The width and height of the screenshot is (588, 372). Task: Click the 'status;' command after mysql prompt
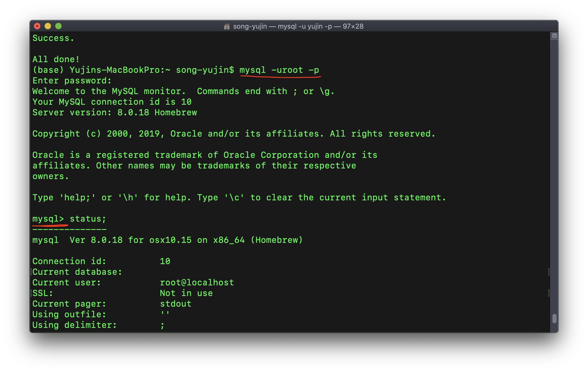tap(88, 219)
